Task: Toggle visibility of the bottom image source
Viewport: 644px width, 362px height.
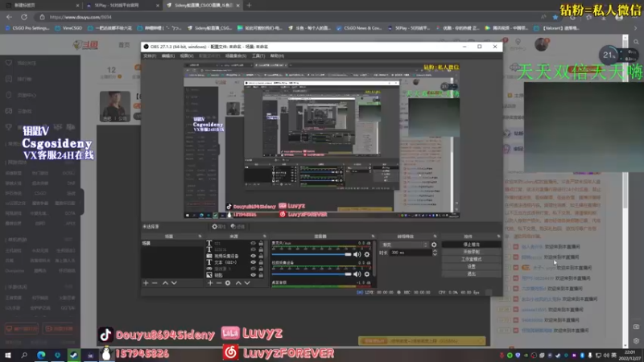Action: (x=254, y=275)
